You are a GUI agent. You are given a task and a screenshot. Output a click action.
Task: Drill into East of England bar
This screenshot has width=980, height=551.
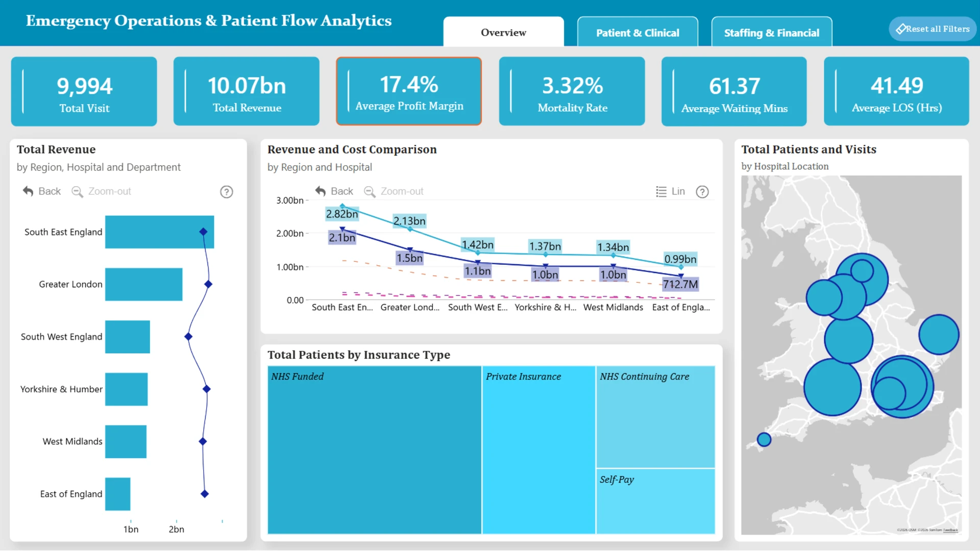tap(117, 494)
